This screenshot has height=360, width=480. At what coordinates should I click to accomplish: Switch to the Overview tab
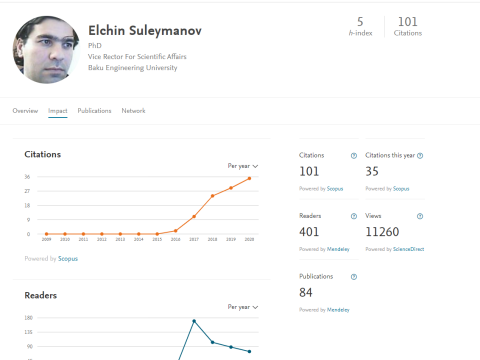click(x=25, y=111)
